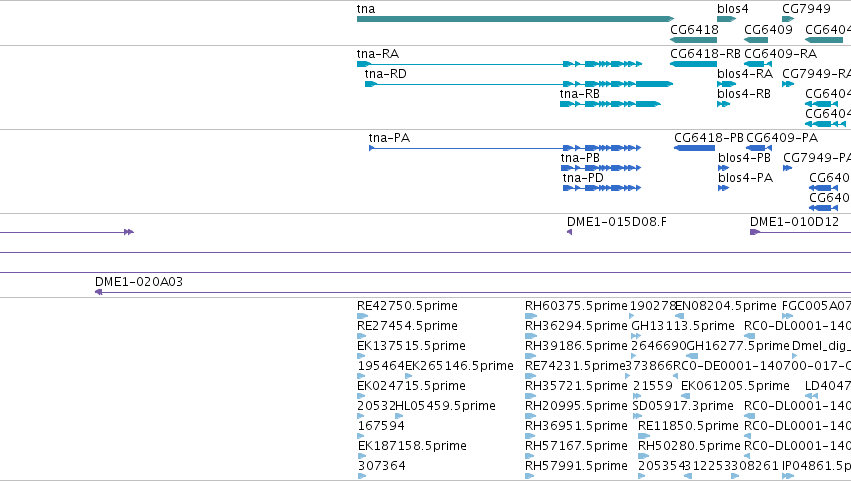Select the tna-RD transcript glyph

click(x=519, y=84)
